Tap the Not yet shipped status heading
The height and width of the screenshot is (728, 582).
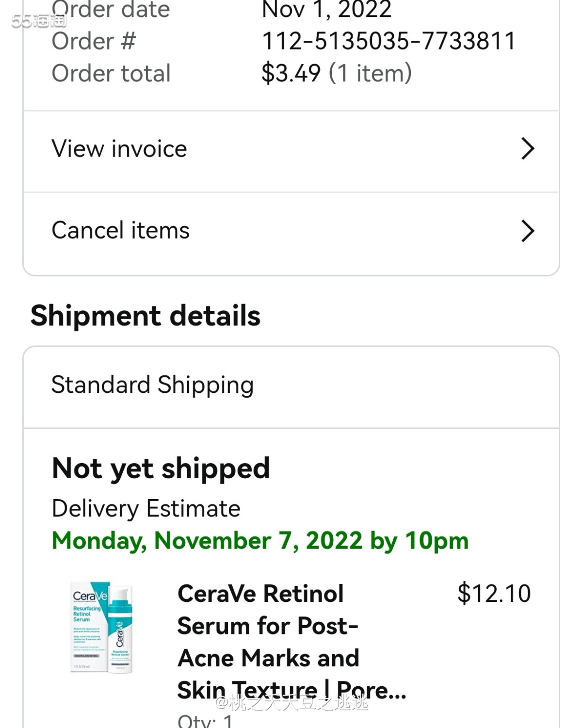point(161,469)
